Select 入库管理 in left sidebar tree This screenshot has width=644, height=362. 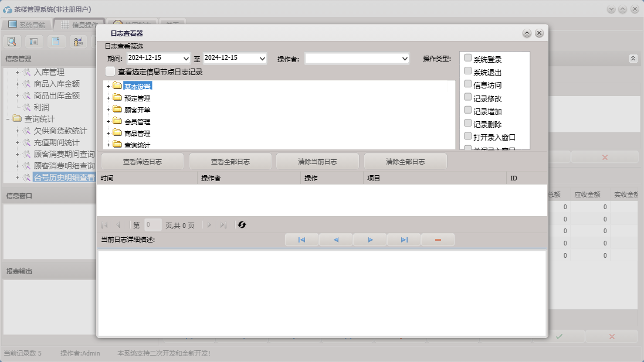tap(49, 72)
